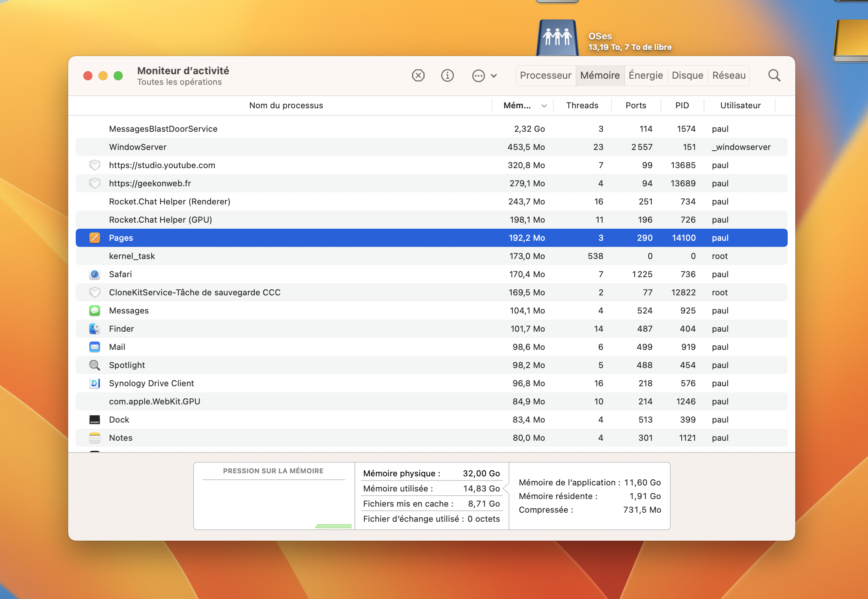Click the Notes icon in the process list

click(x=95, y=438)
